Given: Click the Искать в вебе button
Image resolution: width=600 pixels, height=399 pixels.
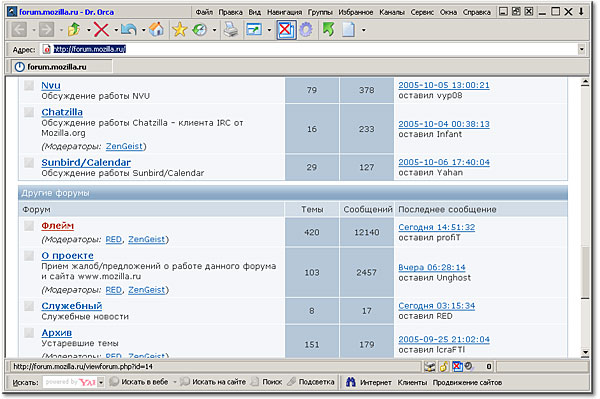Looking at the screenshot, I should pos(139,382).
